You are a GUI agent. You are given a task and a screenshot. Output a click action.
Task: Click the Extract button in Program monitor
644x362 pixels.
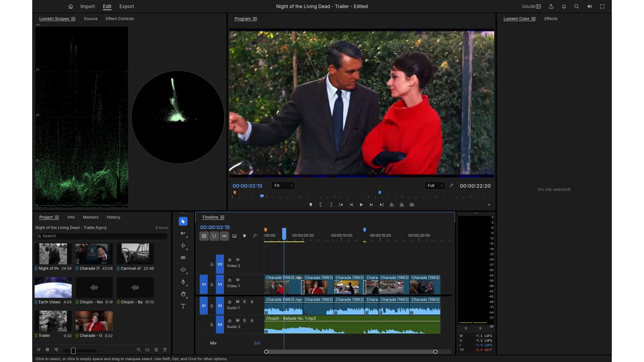(x=401, y=204)
